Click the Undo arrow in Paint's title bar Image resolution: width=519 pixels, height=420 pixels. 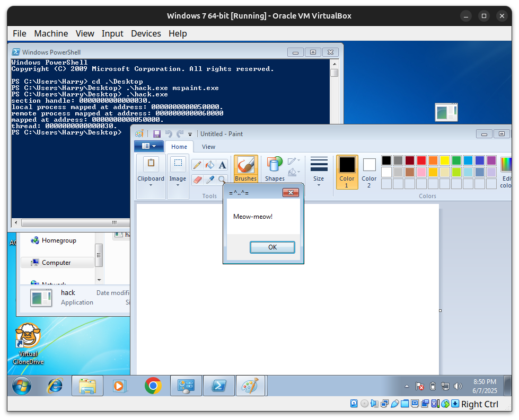pyautogui.click(x=169, y=134)
